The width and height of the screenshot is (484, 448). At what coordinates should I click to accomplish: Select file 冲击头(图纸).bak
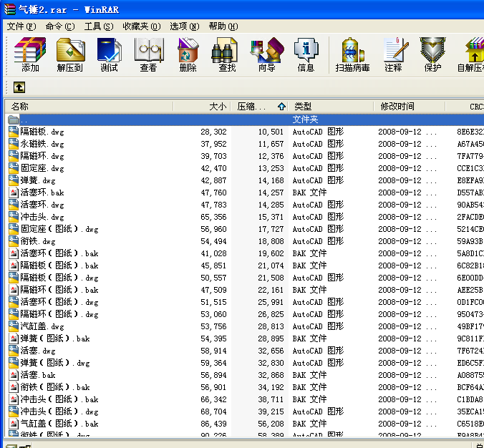[x=59, y=399]
